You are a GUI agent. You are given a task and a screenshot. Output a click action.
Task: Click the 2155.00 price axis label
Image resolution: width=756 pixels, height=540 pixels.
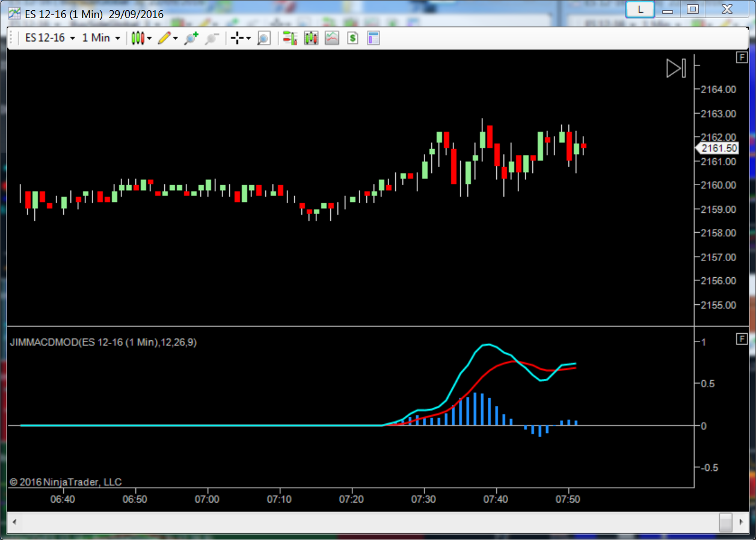pyautogui.click(x=718, y=305)
